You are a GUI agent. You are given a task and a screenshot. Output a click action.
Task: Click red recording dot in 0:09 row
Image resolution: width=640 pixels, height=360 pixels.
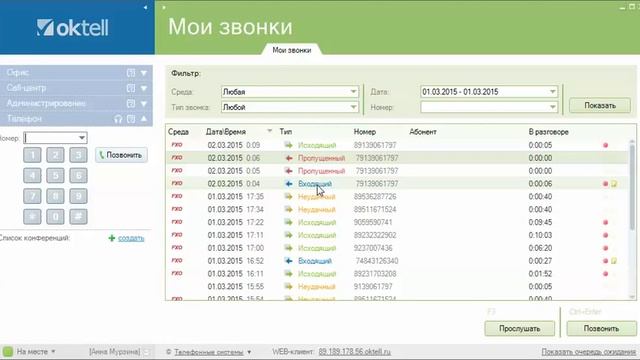coord(606,145)
